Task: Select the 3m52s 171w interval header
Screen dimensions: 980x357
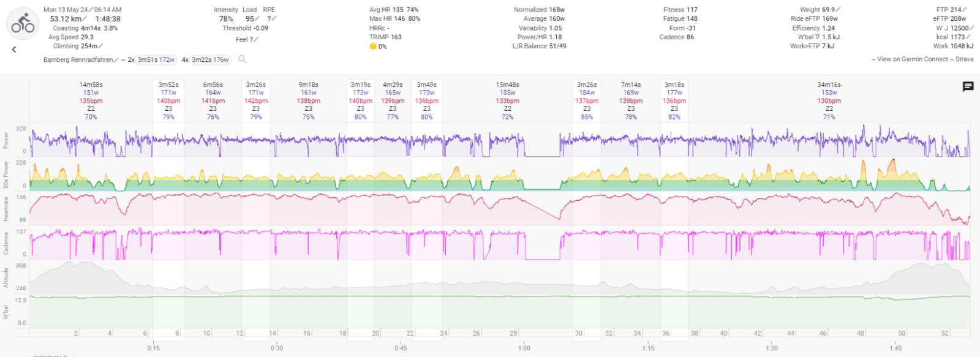Action: pos(168,100)
